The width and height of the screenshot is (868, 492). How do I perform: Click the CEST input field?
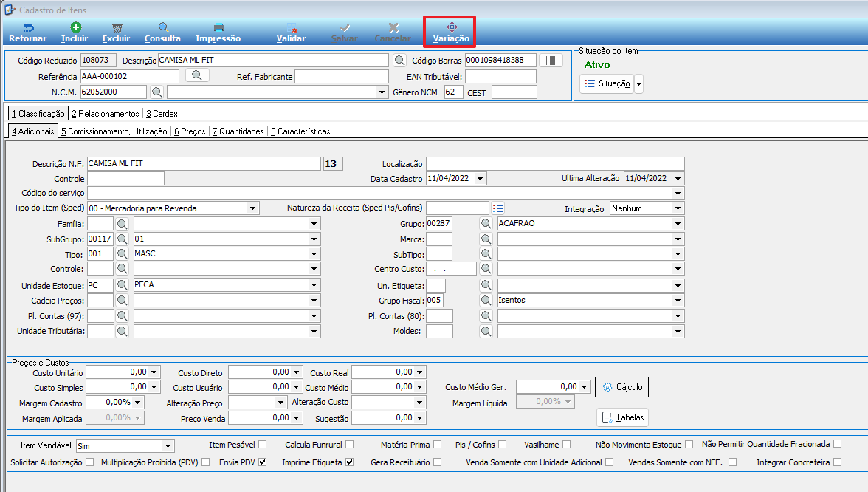coord(514,92)
